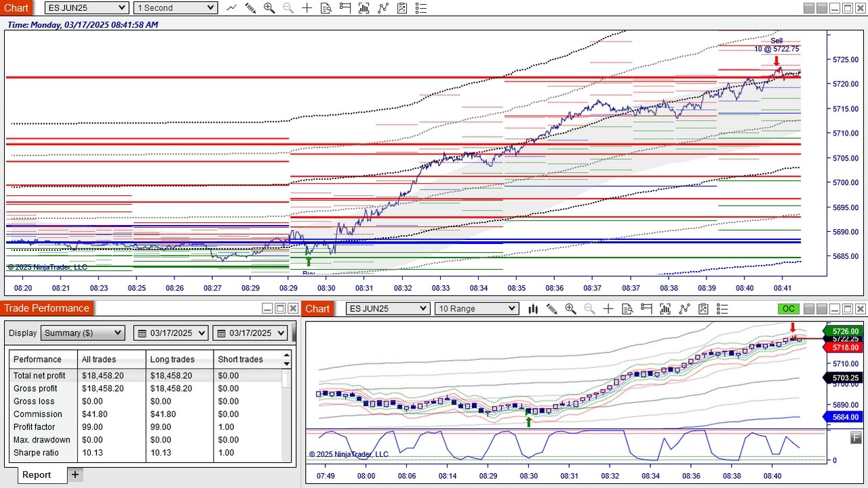Click the F button on the bottom chart
The image size is (868, 488).
pos(856,438)
